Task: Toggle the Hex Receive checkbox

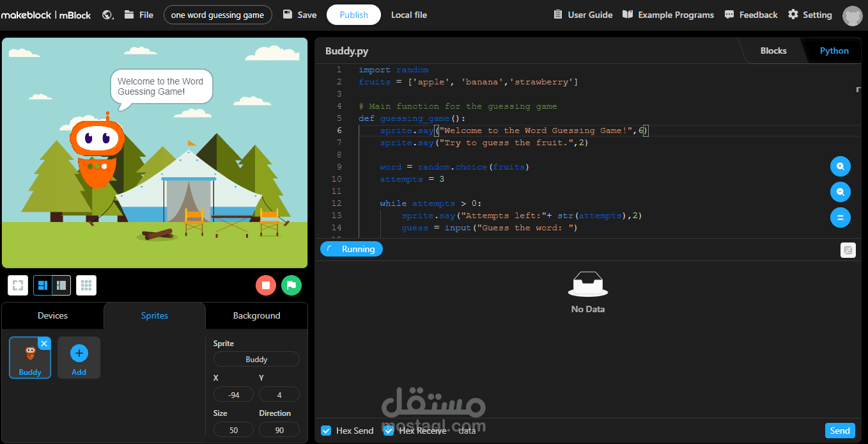Action: click(x=389, y=431)
